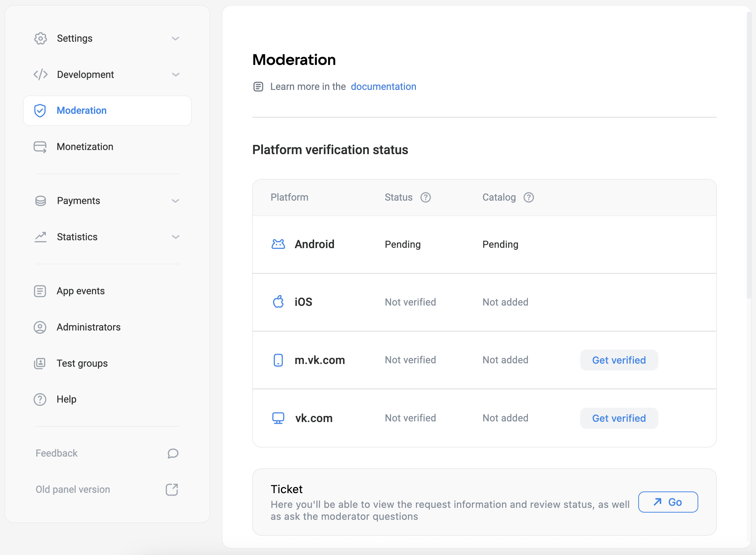Click the page vertical scrollbar

[749, 155]
